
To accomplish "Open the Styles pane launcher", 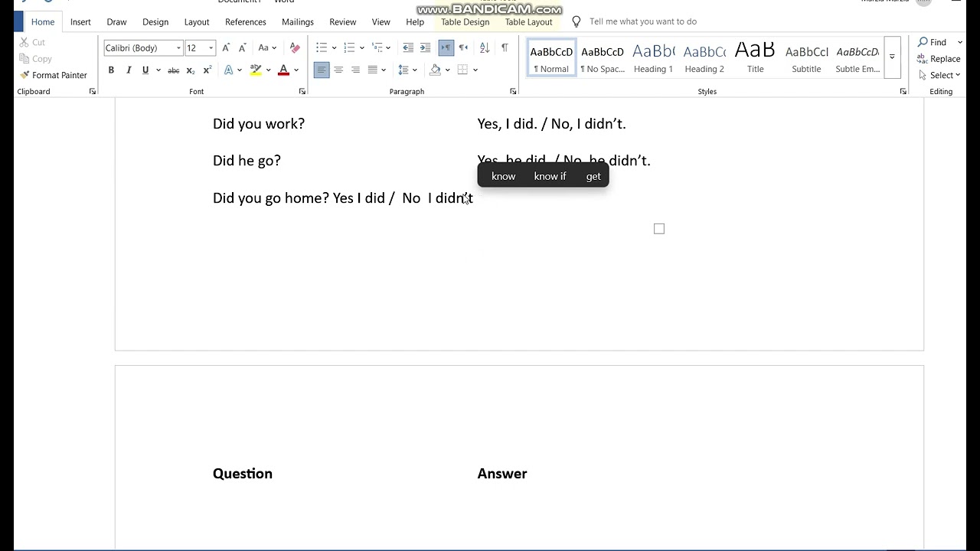I will [903, 91].
